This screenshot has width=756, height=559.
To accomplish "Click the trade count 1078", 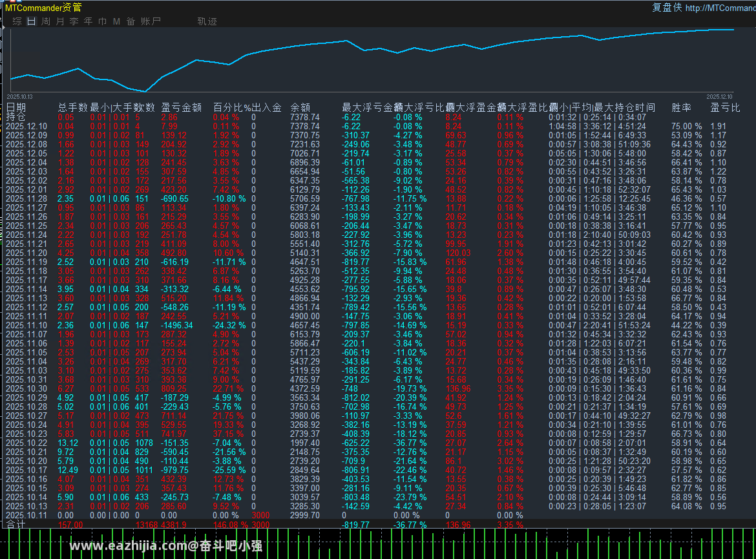I will pyautogui.click(x=144, y=443).
